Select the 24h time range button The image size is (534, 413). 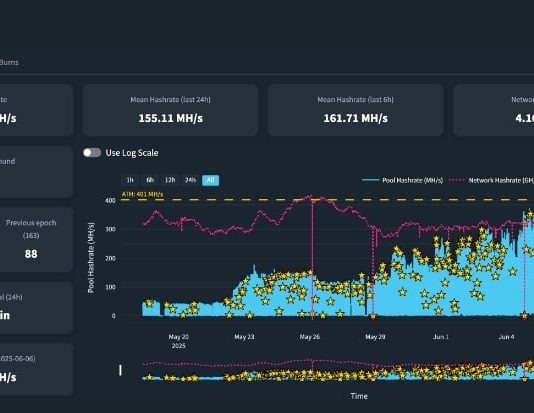coord(190,180)
